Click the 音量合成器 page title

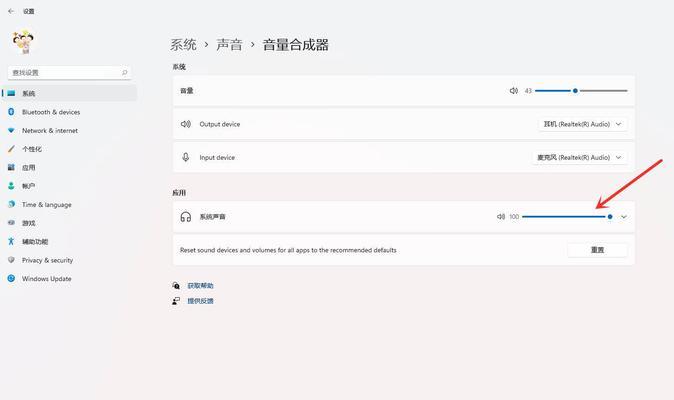[x=296, y=45]
